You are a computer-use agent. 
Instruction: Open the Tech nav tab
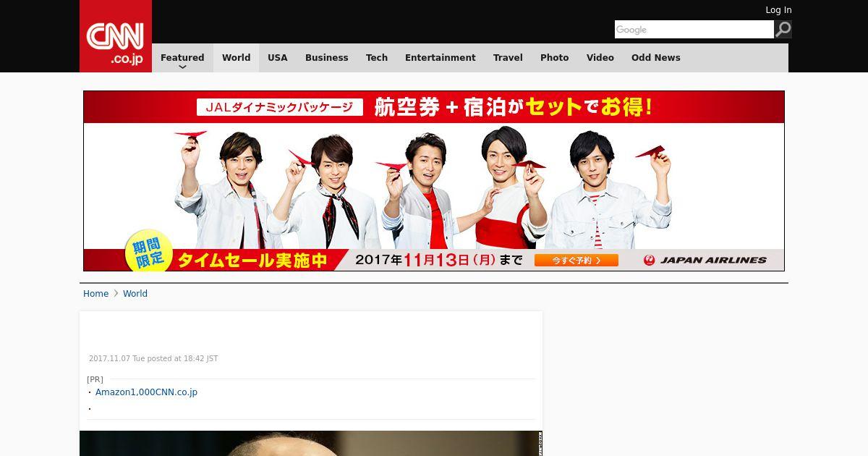[377, 58]
